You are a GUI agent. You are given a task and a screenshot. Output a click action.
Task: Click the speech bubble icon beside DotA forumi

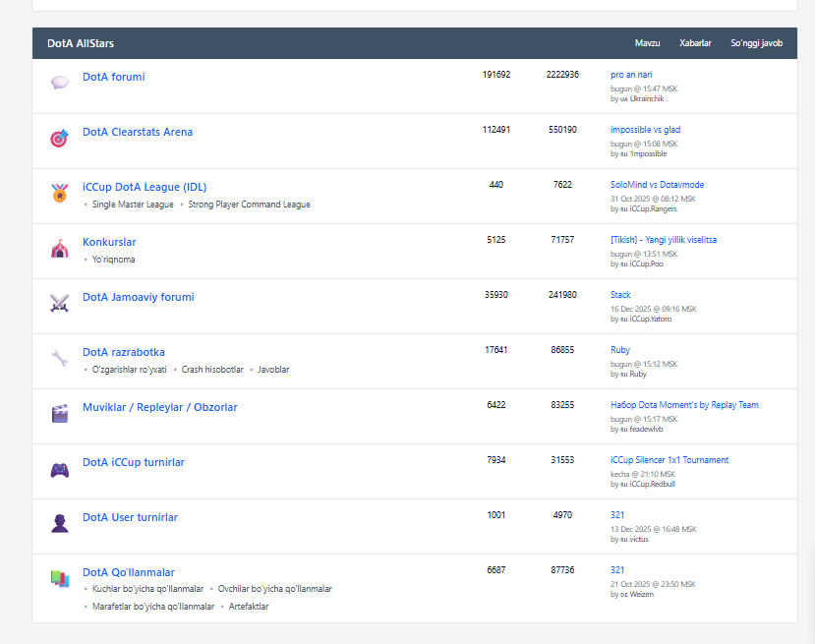(x=60, y=83)
